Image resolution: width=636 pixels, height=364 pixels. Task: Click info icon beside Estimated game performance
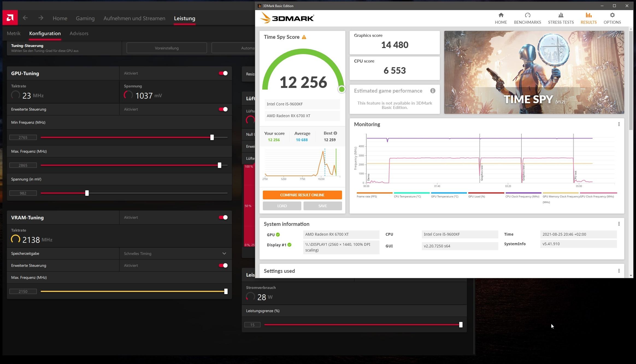click(433, 91)
